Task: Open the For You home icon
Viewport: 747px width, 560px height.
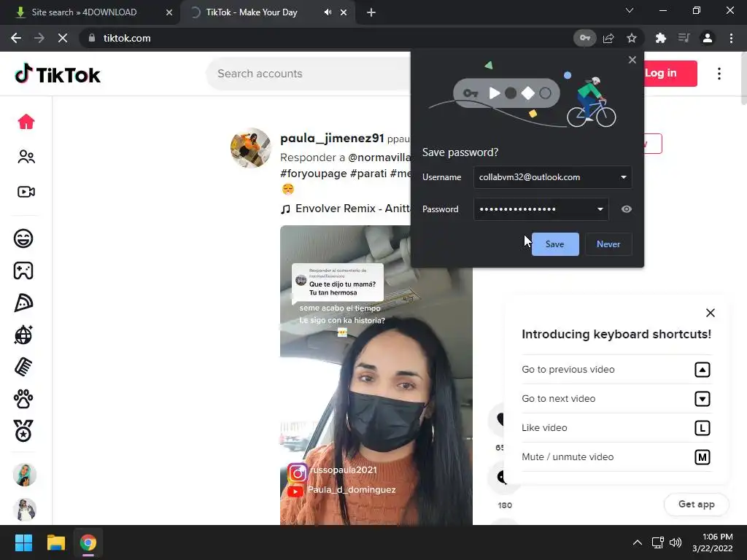Action: click(x=26, y=122)
